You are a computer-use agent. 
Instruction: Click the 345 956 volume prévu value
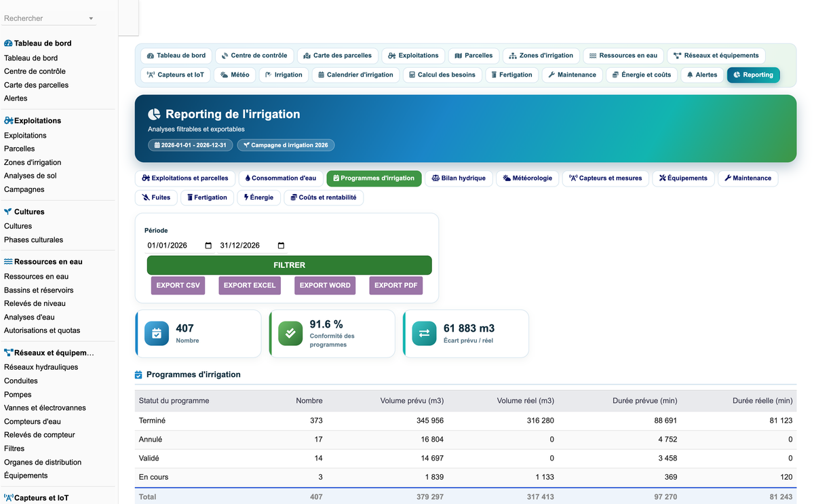pyautogui.click(x=430, y=421)
